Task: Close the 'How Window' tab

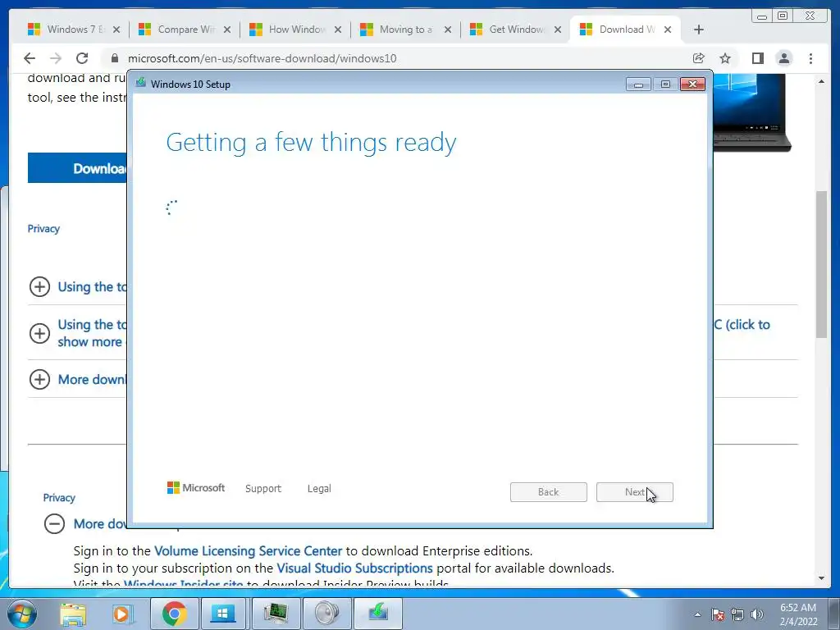Action: 338,30
